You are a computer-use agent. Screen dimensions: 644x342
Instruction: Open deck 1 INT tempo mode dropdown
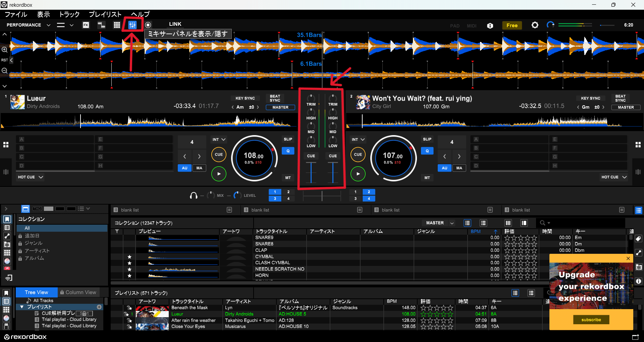coord(219,139)
